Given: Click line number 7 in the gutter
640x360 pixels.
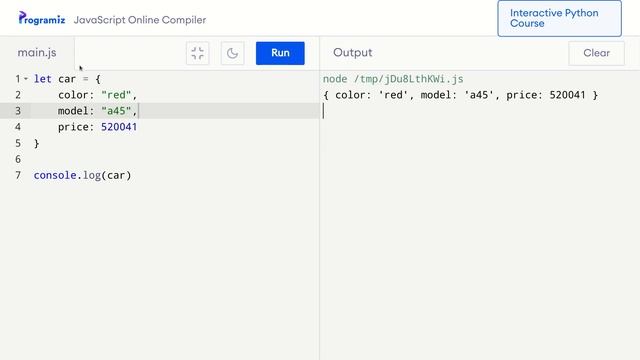Looking at the screenshot, I should click(x=18, y=175).
